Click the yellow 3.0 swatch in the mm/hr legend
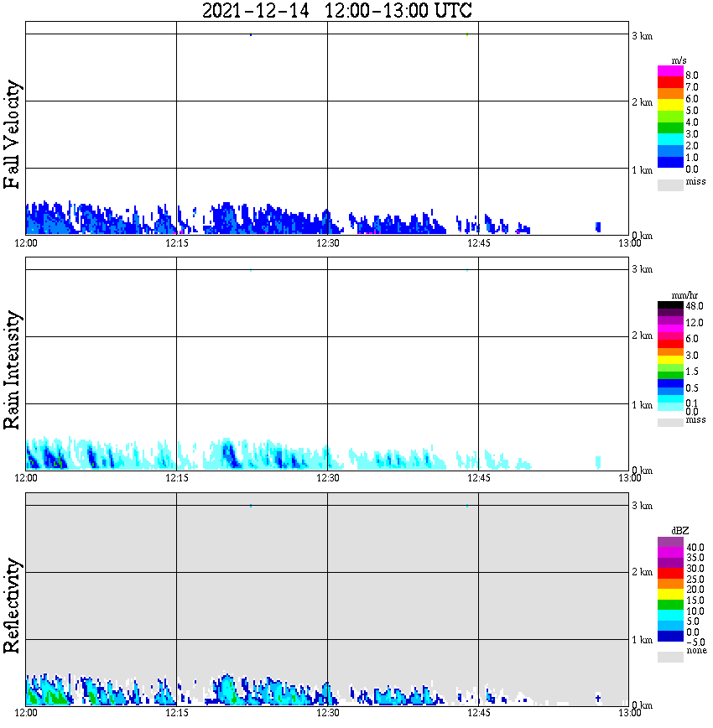The width and height of the screenshot is (713, 728). 670,360
